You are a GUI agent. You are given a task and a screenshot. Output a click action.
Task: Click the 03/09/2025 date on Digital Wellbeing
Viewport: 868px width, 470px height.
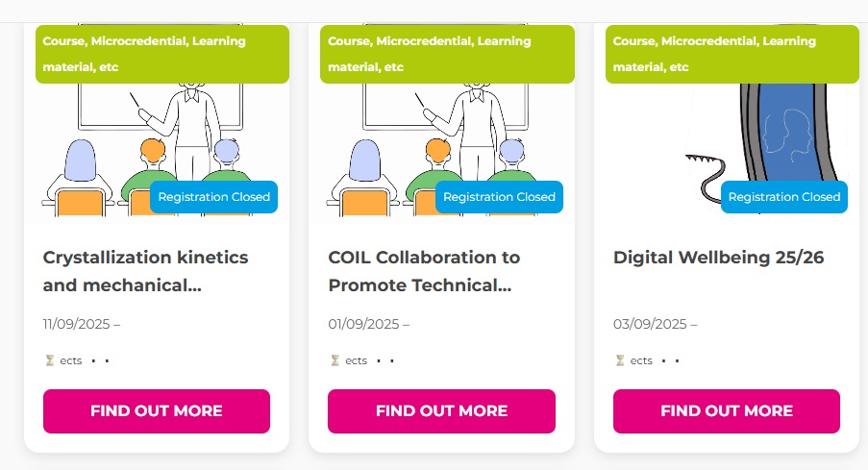pyautogui.click(x=651, y=324)
